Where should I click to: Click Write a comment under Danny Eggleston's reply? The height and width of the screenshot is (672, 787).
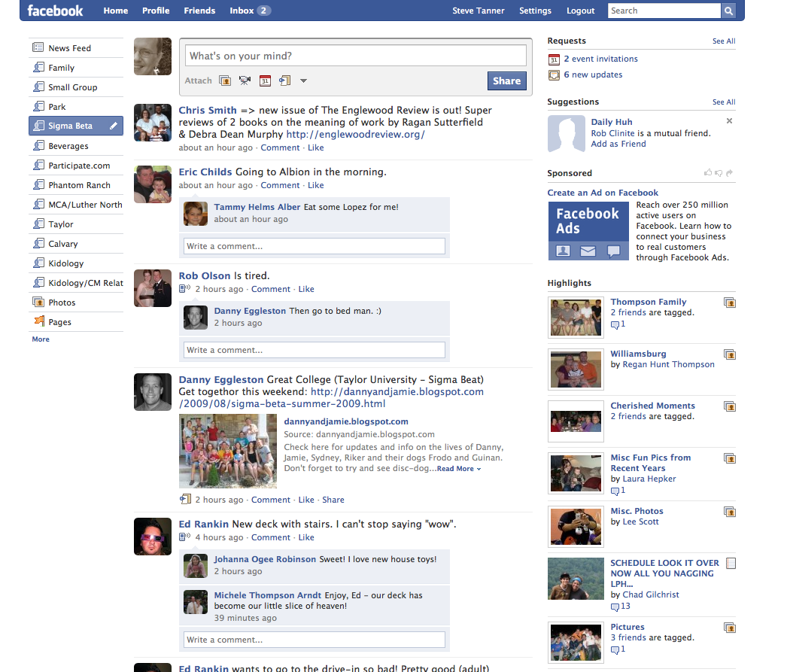(314, 350)
